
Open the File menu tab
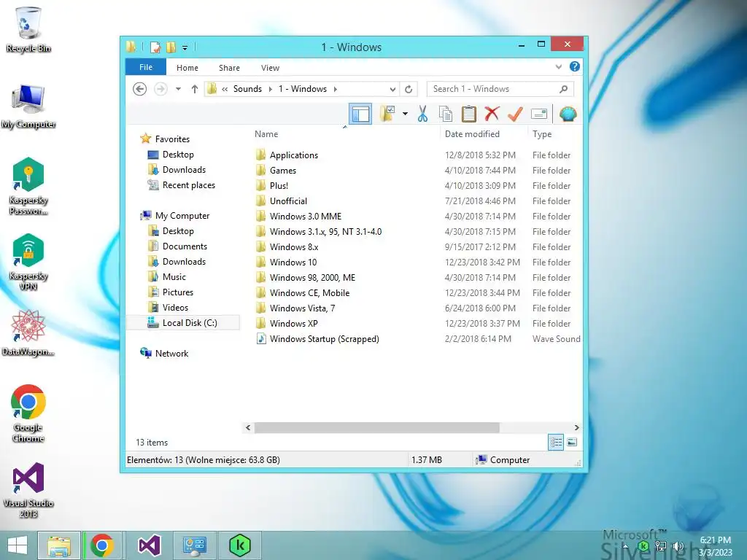point(146,67)
